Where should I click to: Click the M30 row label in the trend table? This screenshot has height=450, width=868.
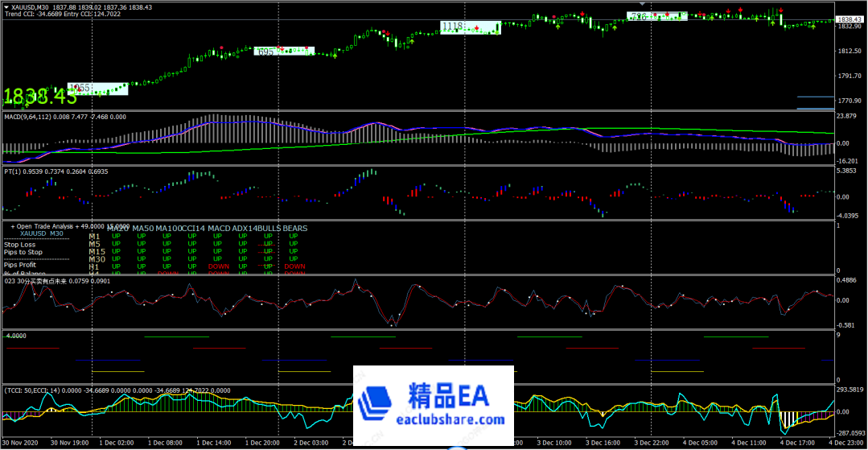tap(96, 258)
